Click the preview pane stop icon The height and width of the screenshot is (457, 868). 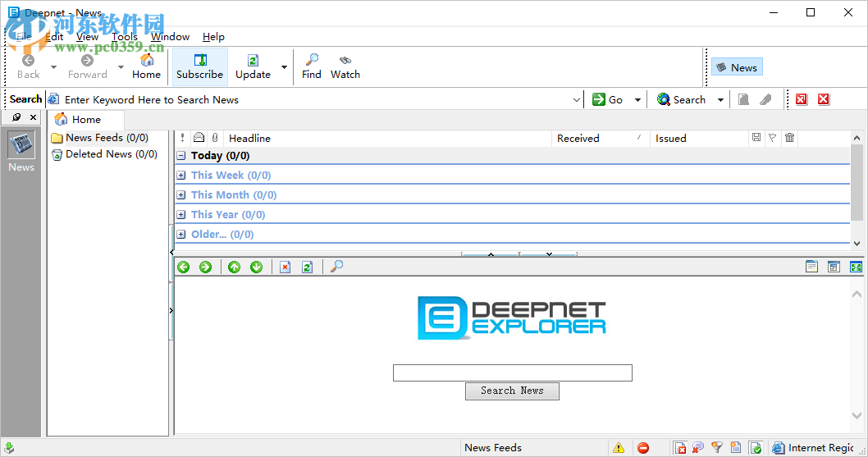pyautogui.click(x=285, y=267)
